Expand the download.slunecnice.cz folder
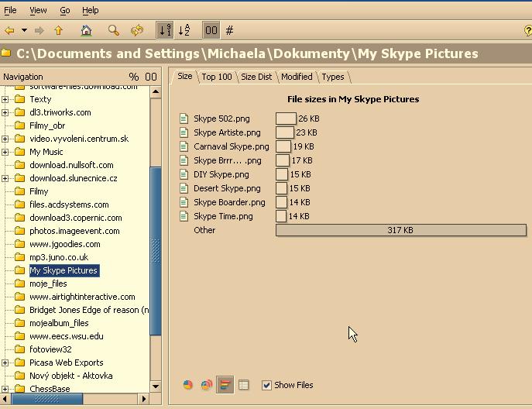The image size is (532, 409). (5, 178)
